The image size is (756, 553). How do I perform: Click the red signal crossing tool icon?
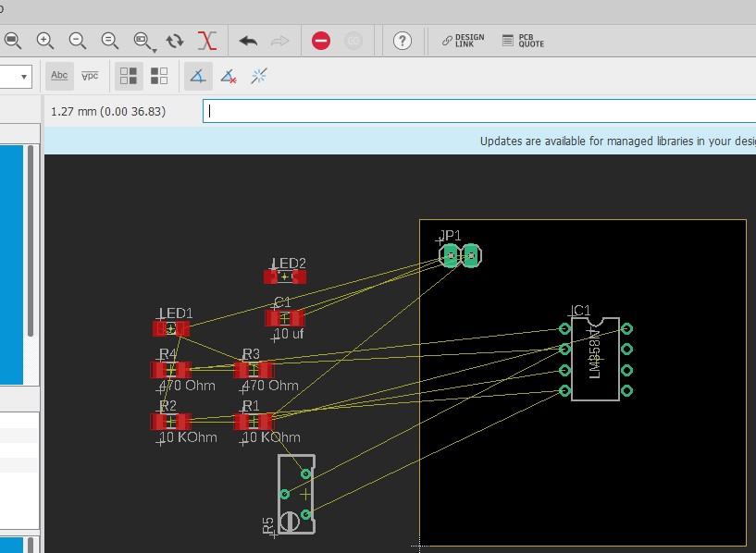pyautogui.click(x=208, y=41)
